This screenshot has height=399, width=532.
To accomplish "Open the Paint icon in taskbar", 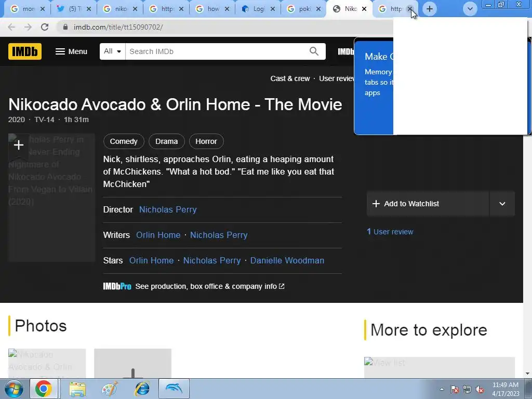I will pos(110,389).
